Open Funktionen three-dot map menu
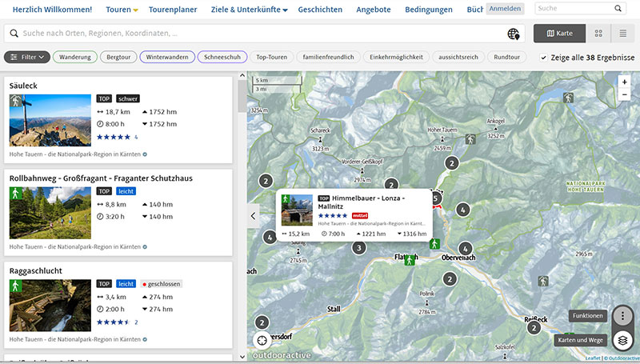The image size is (640, 364). point(622,315)
